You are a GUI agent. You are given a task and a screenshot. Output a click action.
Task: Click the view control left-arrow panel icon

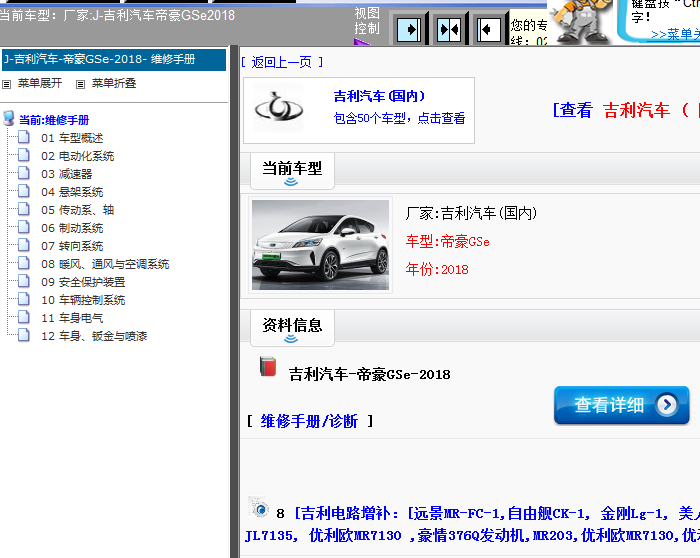click(488, 29)
